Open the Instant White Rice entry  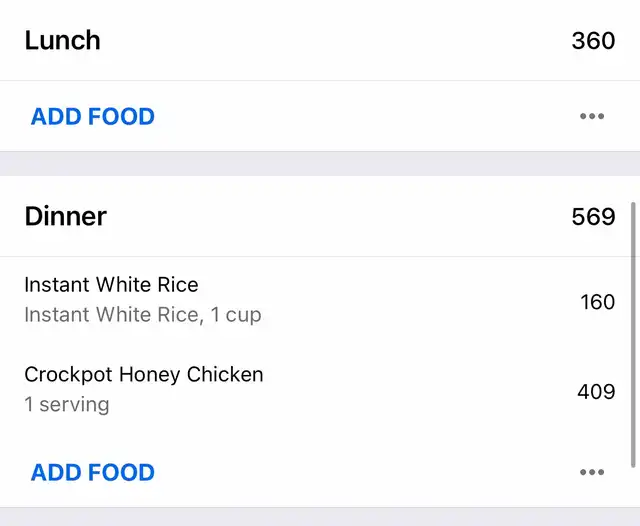(111, 285)
